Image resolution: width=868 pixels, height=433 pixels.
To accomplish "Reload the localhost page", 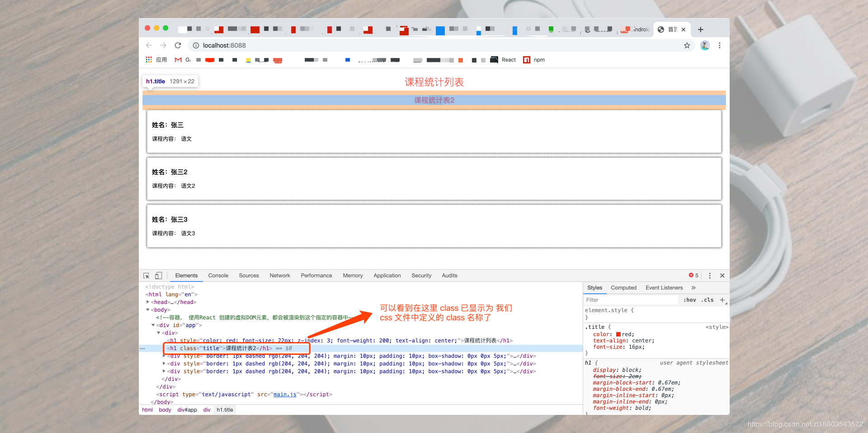I will pos(178,45).
